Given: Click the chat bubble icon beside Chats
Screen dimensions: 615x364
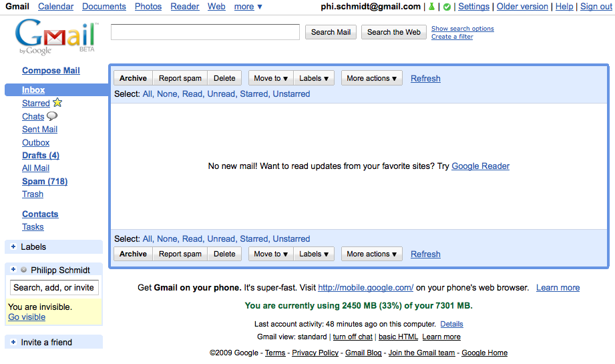Looking at the screenshot, I should pos(52,116).
